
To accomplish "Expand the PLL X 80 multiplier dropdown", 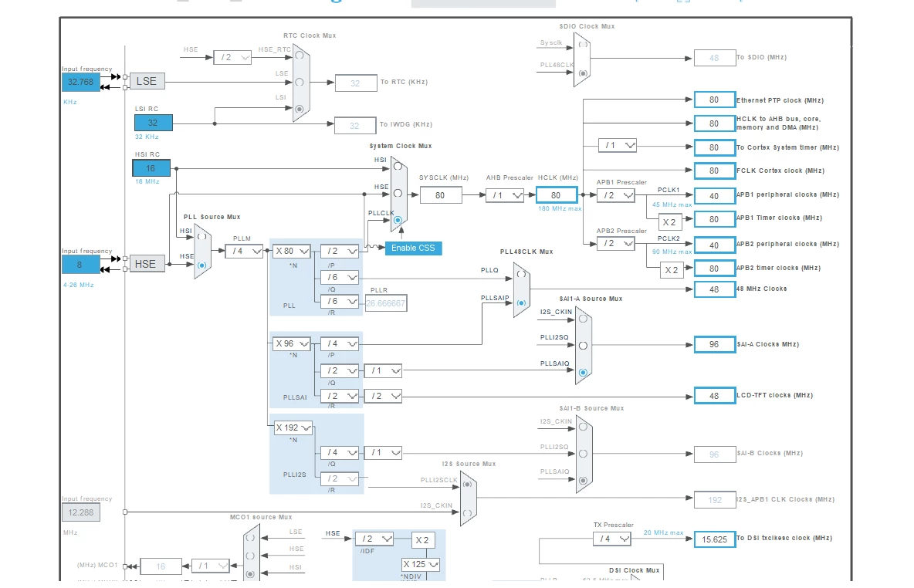I will [292, 251].
